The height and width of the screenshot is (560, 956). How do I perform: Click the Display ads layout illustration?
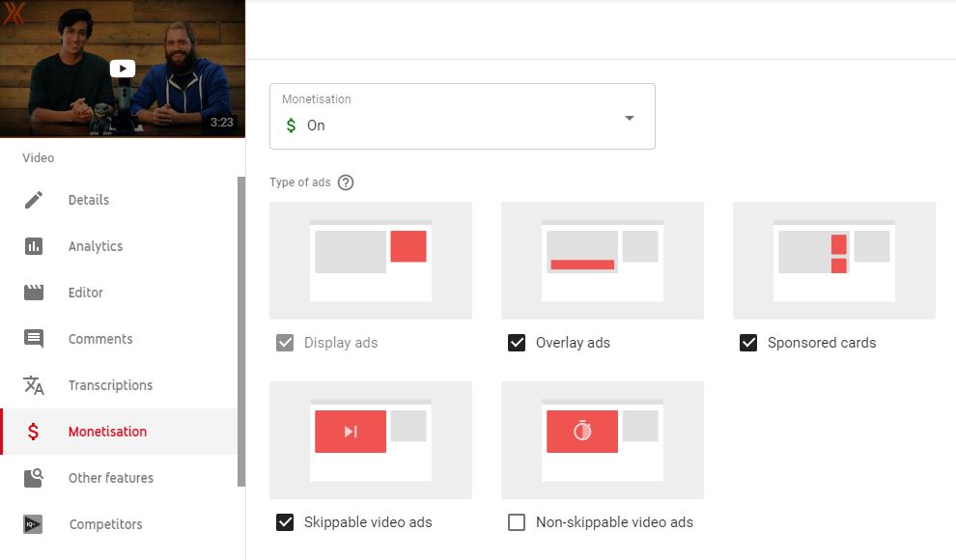point(371,261)
